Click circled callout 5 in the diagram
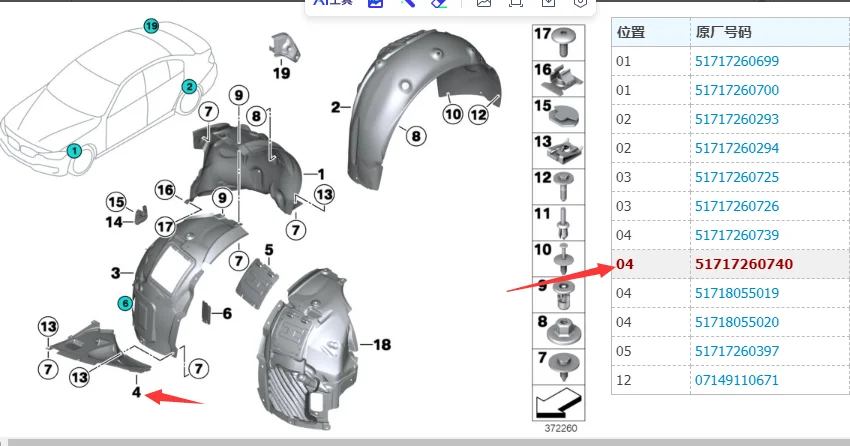Screen dimensions: 850x446 268,249
